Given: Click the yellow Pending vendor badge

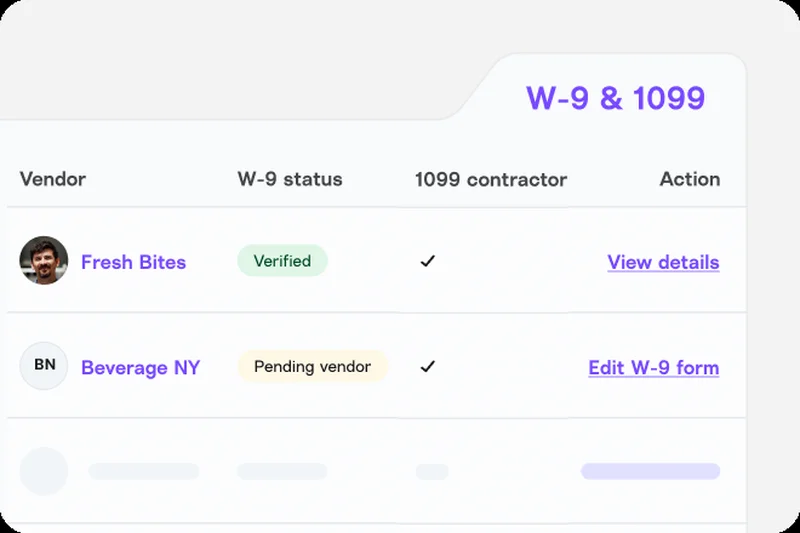Looking at the screenshot, I should point(312,366).
